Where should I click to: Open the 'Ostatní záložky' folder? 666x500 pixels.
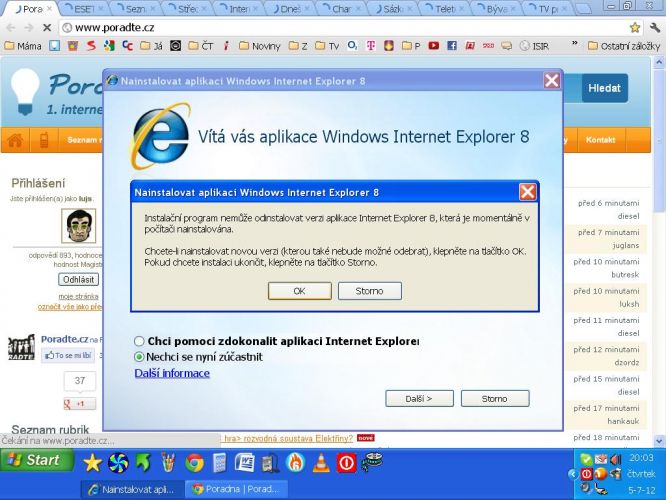coord(624,45)
